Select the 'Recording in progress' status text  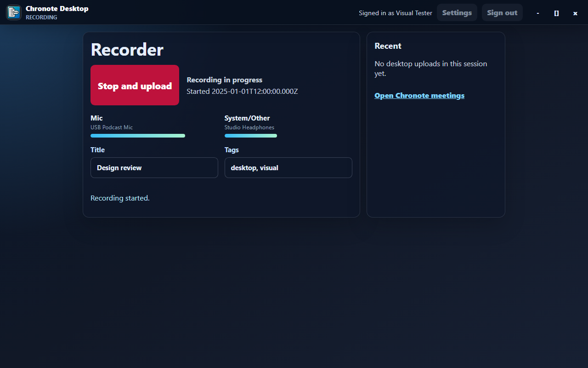(x=225, y=80)
